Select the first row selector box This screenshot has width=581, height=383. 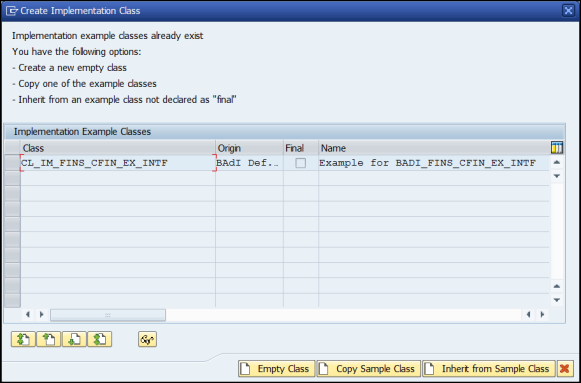pos(12,163)
